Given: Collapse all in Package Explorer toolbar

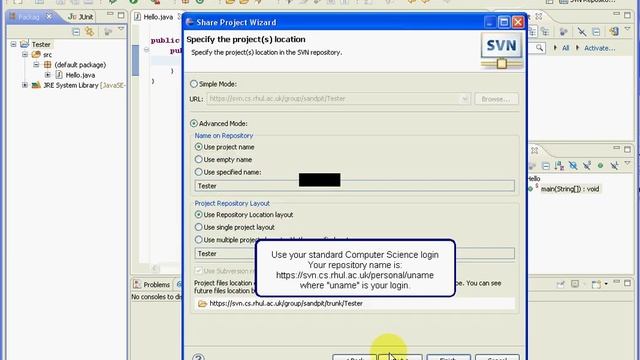Looking at the screenshot, I should click(x=76, y=31).
